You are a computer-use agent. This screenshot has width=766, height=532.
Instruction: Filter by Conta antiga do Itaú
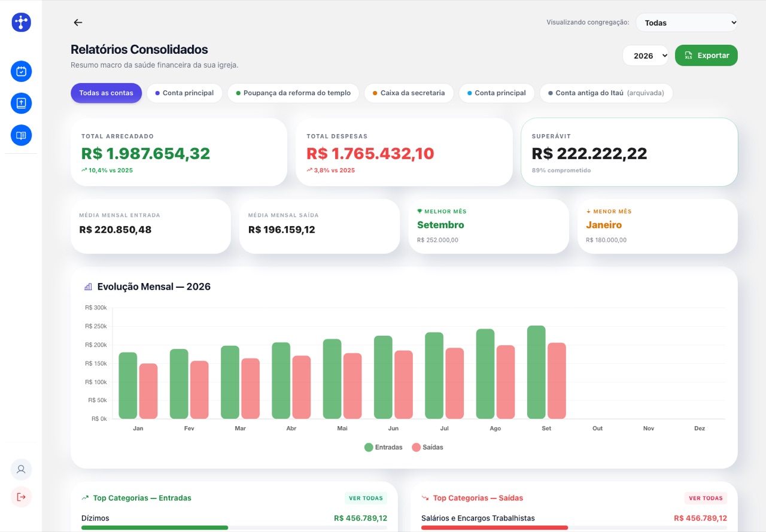point(606,93)
